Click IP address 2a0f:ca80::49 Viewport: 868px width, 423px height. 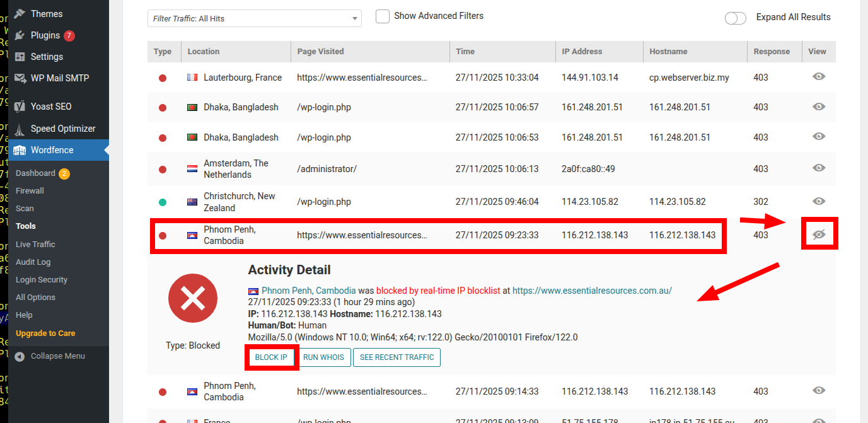tap(588, 169)
